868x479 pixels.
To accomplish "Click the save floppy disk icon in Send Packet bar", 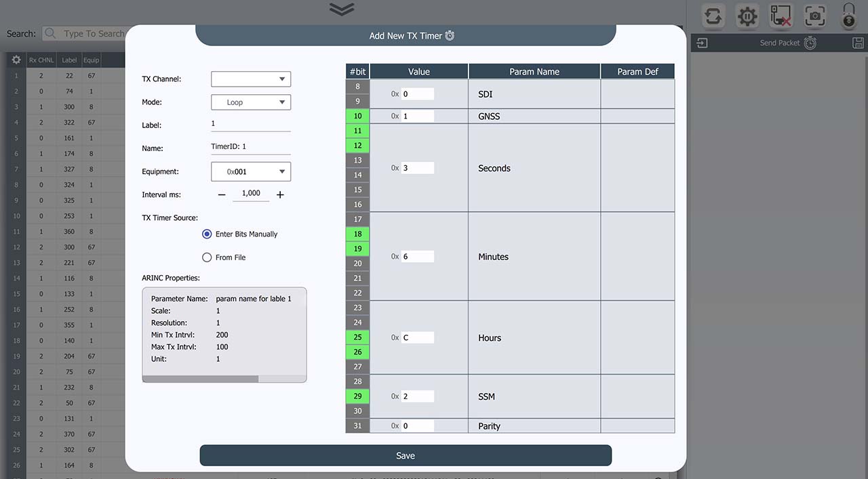I will click(x=858, y=43).
